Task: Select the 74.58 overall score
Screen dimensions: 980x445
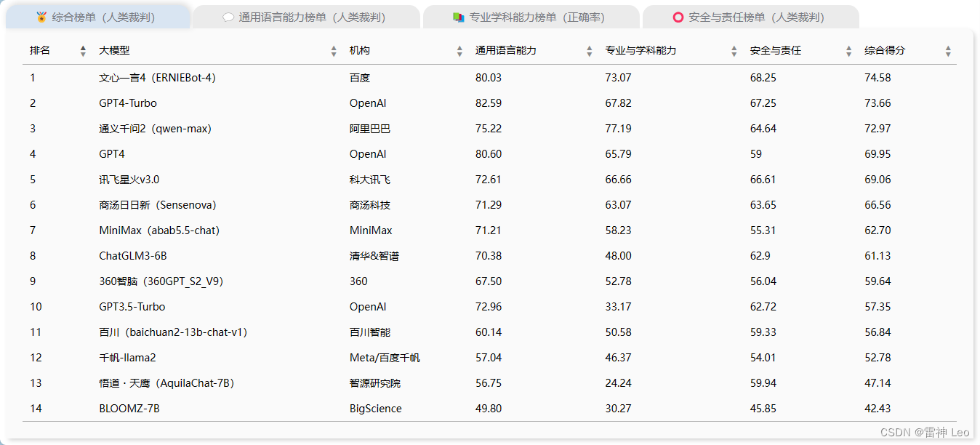Action: [x=877, y=78]
